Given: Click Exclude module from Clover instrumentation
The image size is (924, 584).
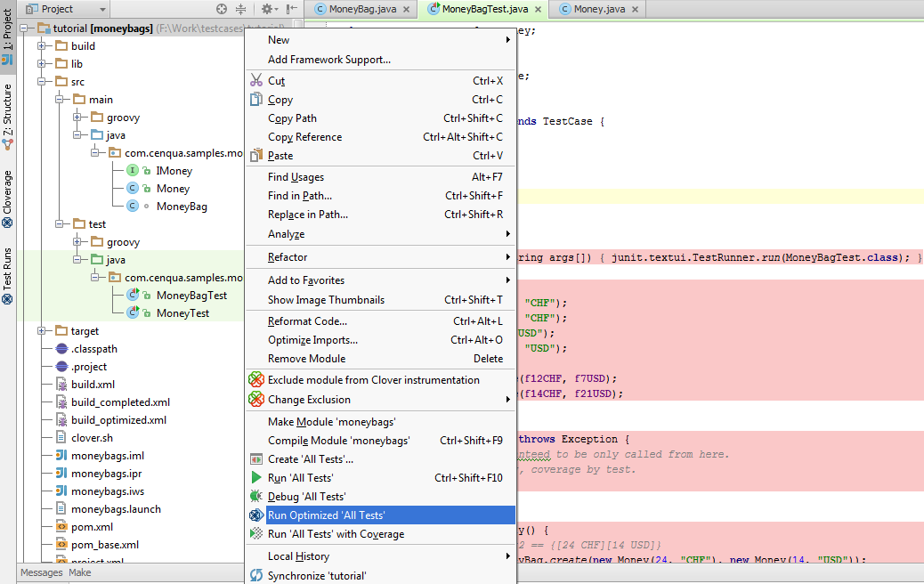Looking at the screenshot, I should click(x=373, y=380).
